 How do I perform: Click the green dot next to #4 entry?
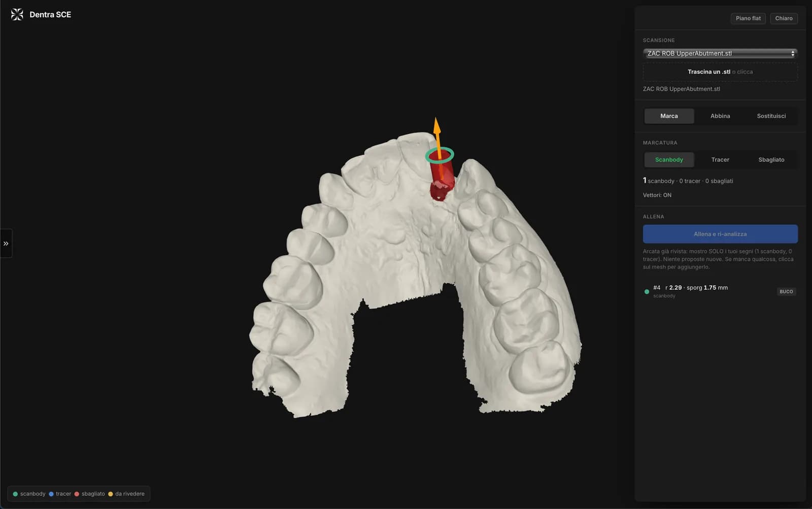[x=647, y=292]
